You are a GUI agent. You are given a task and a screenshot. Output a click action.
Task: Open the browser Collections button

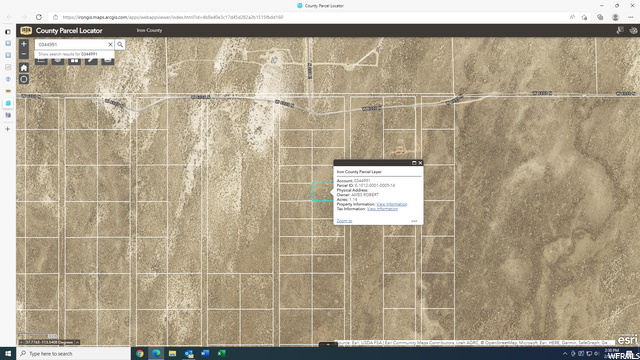(600, 17)
